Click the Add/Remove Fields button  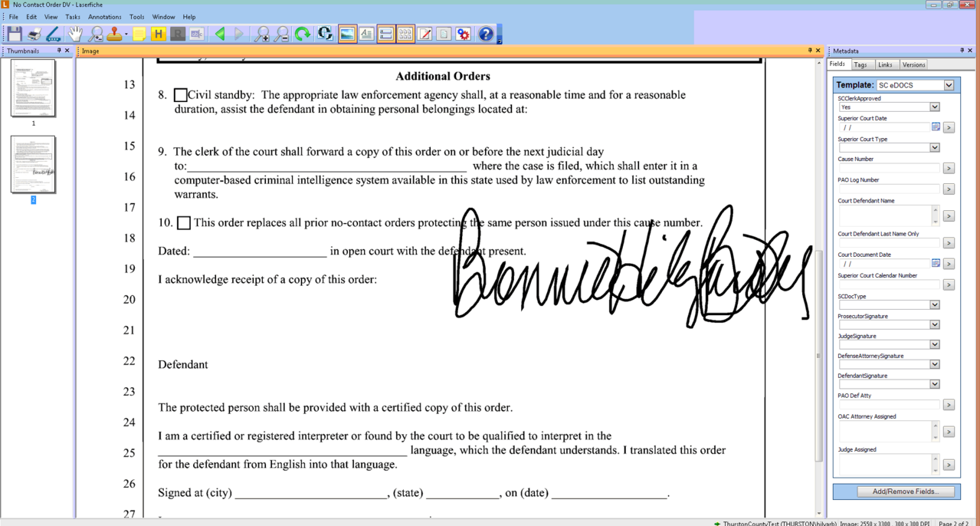[905, 491]
